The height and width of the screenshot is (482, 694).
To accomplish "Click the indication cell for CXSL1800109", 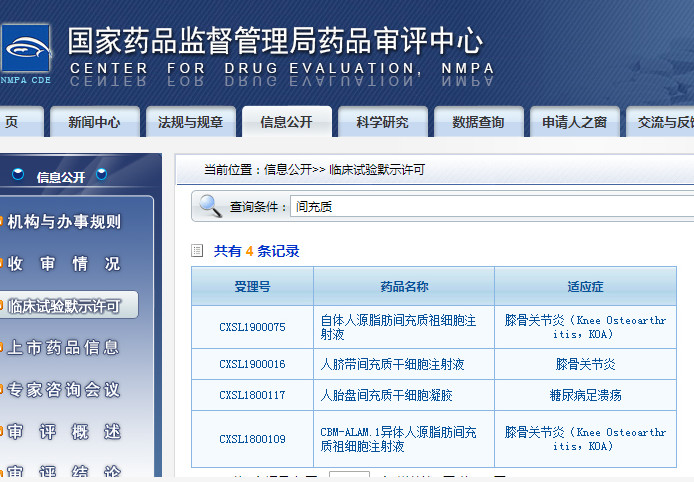I will [585, 439].
